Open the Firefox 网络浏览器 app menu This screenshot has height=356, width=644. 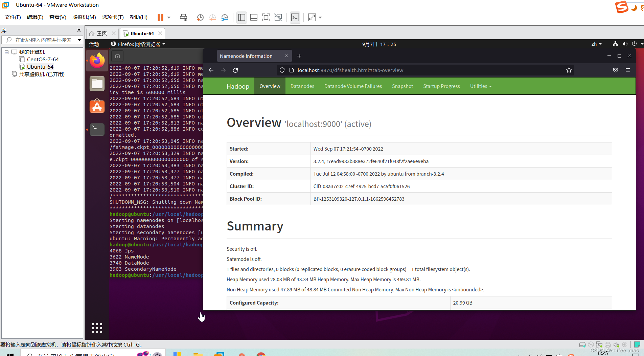pyautogui.click(x=138, y=44)
